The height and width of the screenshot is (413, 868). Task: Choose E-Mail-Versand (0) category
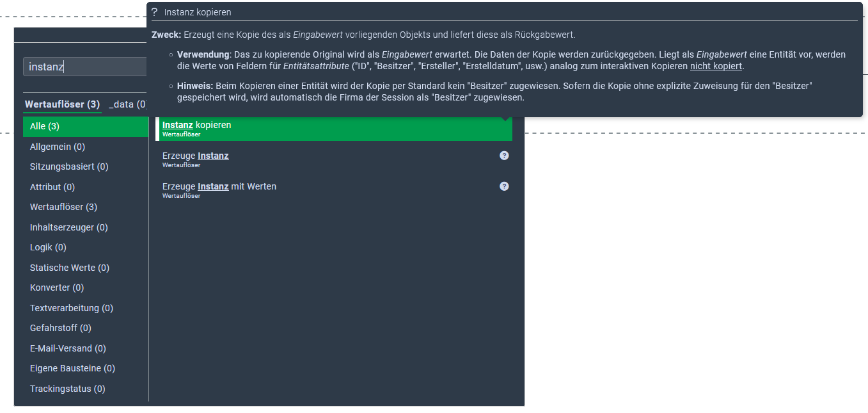click(x=68, y=348)
